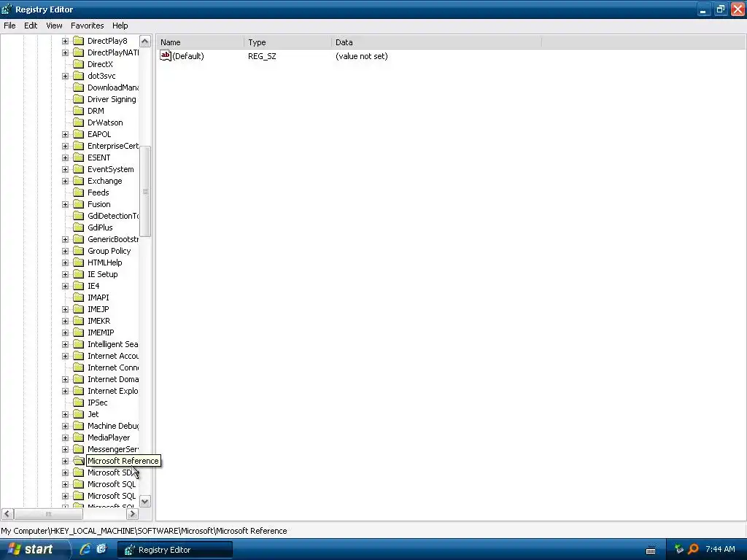Click the Registry Editor taskbar button
Image resolution: width=747 pixels, height=560 pixels.
pos(175,550)
